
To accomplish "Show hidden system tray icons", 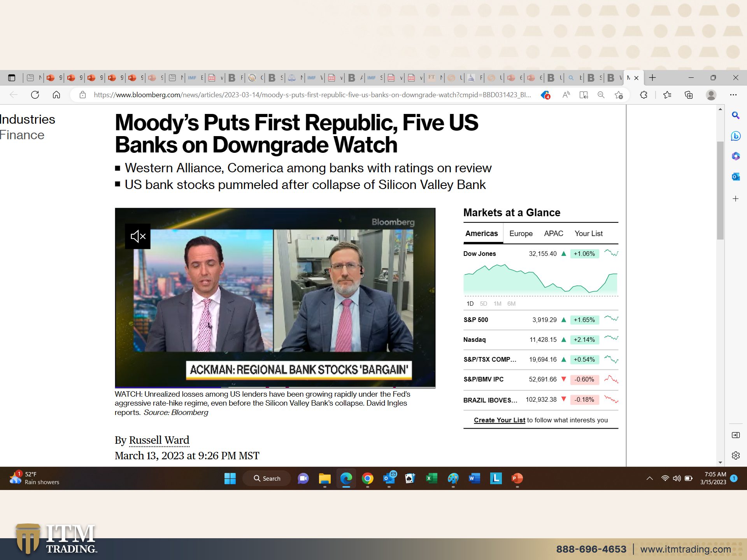I will click(649, 478).
